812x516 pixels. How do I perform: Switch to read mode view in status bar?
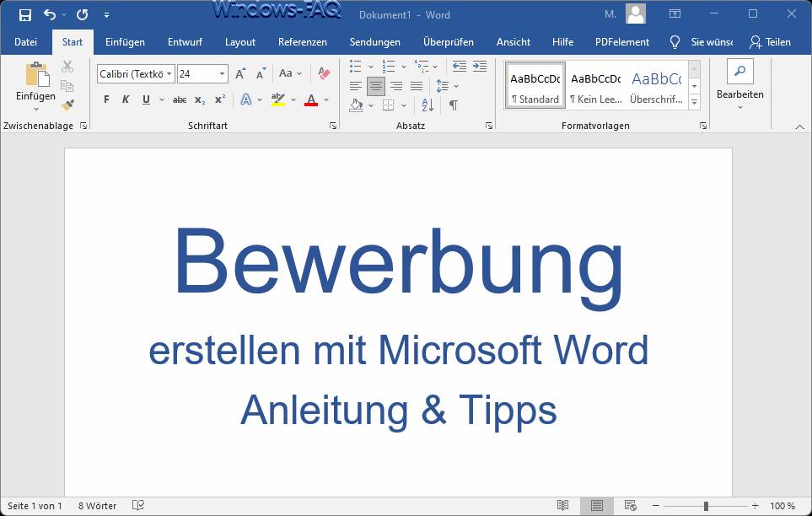562,505
